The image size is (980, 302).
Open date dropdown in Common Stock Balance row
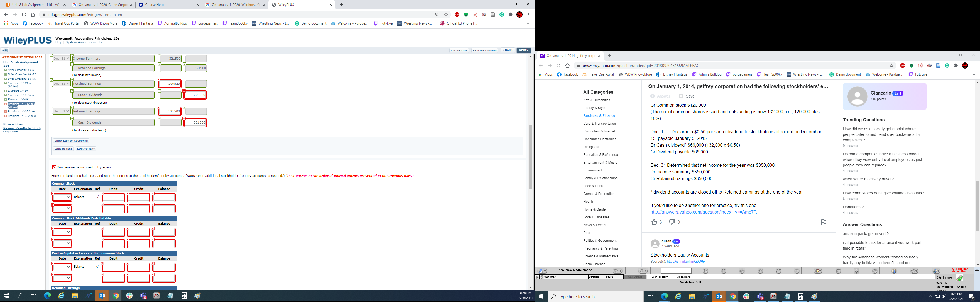(x=62, y=197)
